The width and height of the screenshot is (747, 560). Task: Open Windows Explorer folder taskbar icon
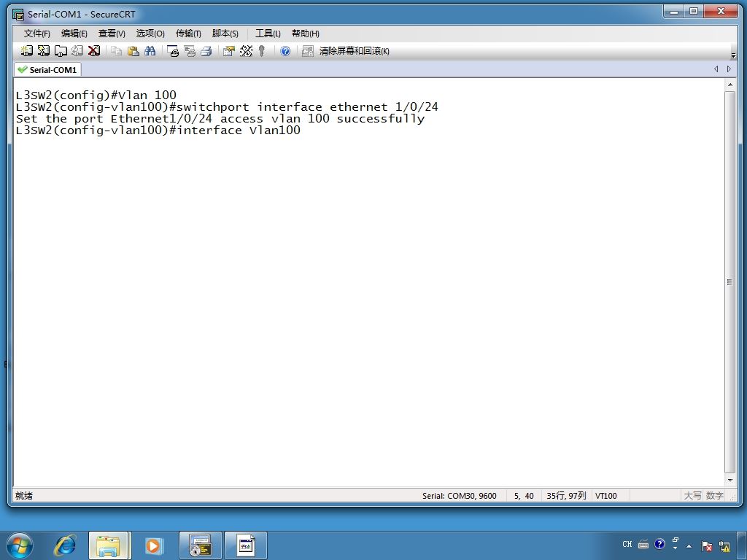pyautogui.click(x=109, y=545)
